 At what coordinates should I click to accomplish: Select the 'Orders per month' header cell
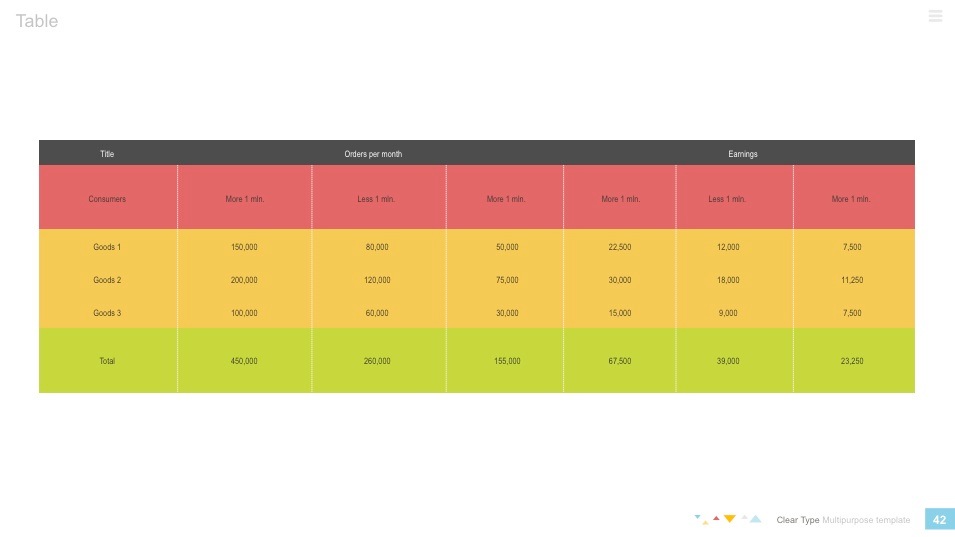[x=373, y=154]
